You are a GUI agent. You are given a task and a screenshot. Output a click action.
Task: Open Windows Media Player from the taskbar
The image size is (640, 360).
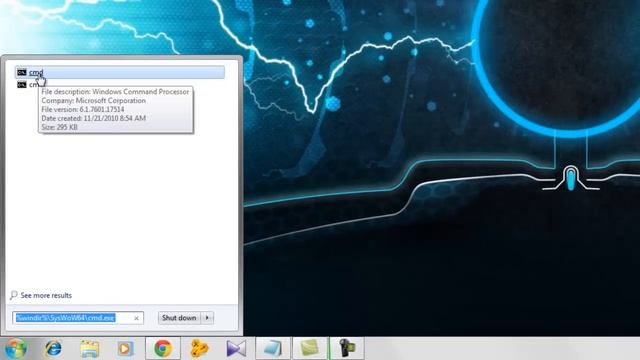(125, 349)
